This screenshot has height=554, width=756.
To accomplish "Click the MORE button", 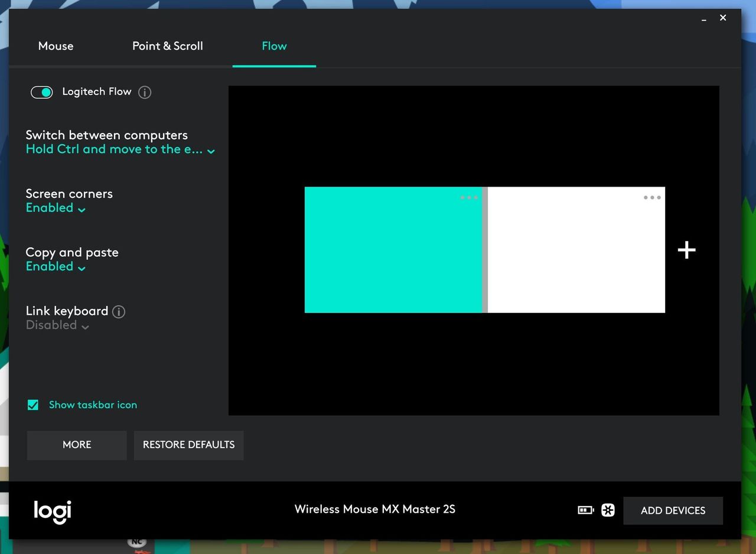I will pos(77,445).
